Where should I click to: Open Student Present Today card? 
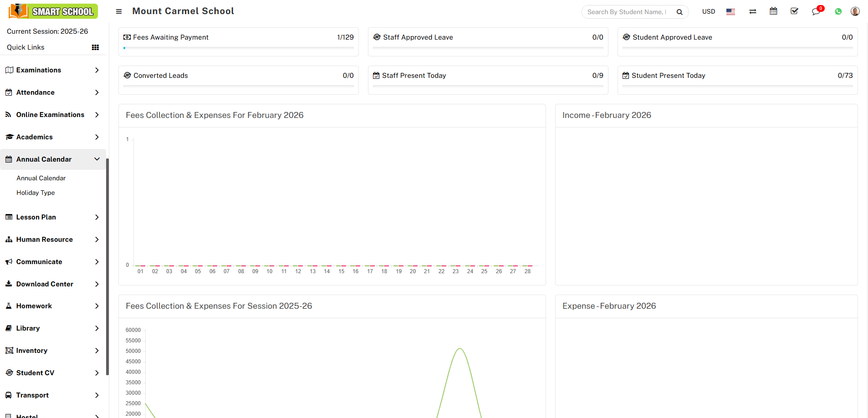[668, 76]
